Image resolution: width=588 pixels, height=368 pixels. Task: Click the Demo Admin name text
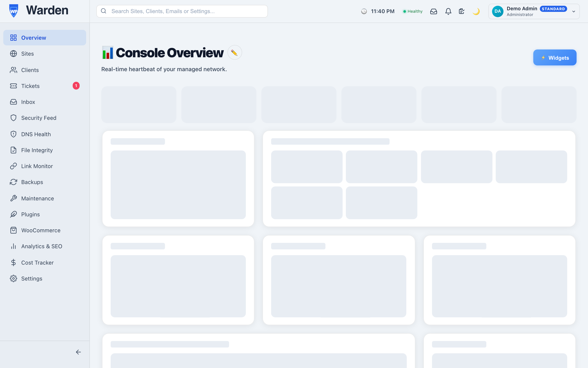(522, 9)
